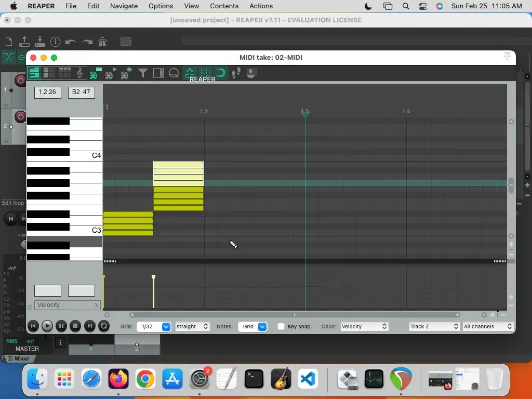Image resolution: width=532 pixels, height=399 pixels.
Task: Click Play in MIDI editor transport
Action: point(47,326)
